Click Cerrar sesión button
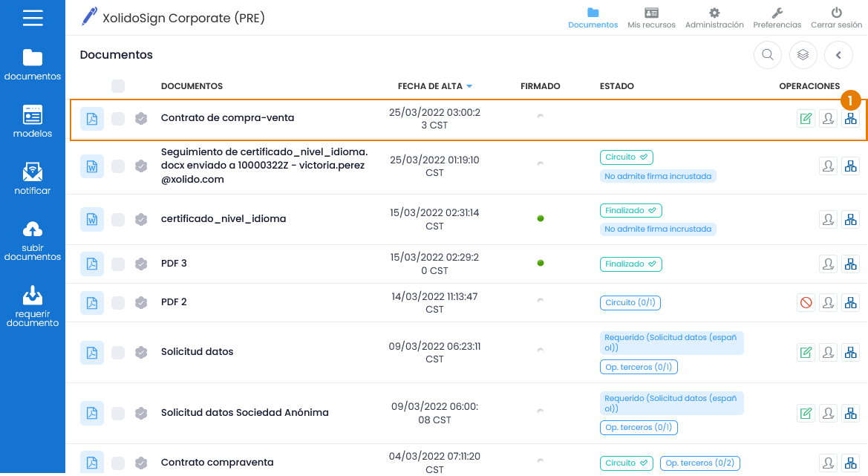This screenshot has height=476, width=868. coord(836,18)
